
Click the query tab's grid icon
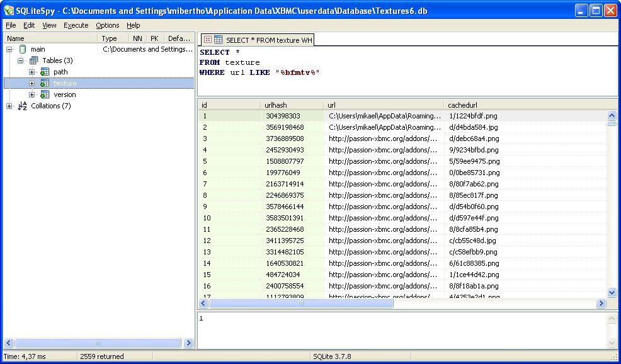point(218,40)
